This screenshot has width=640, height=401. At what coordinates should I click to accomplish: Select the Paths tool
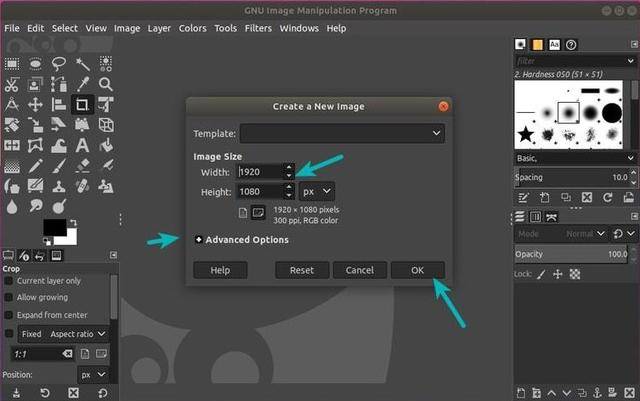[59, 84]
